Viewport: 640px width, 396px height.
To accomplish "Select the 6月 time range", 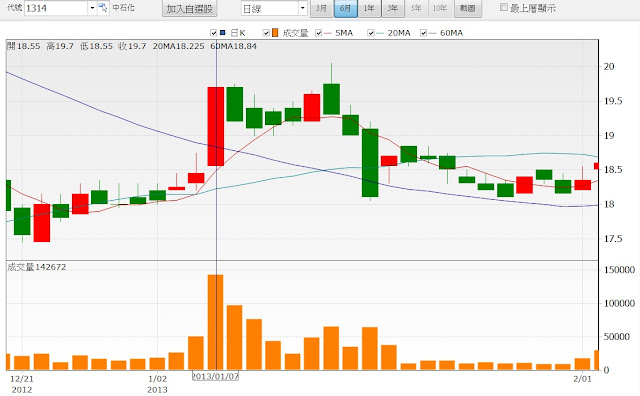I will pyautogui.click(x=345, y=9).
